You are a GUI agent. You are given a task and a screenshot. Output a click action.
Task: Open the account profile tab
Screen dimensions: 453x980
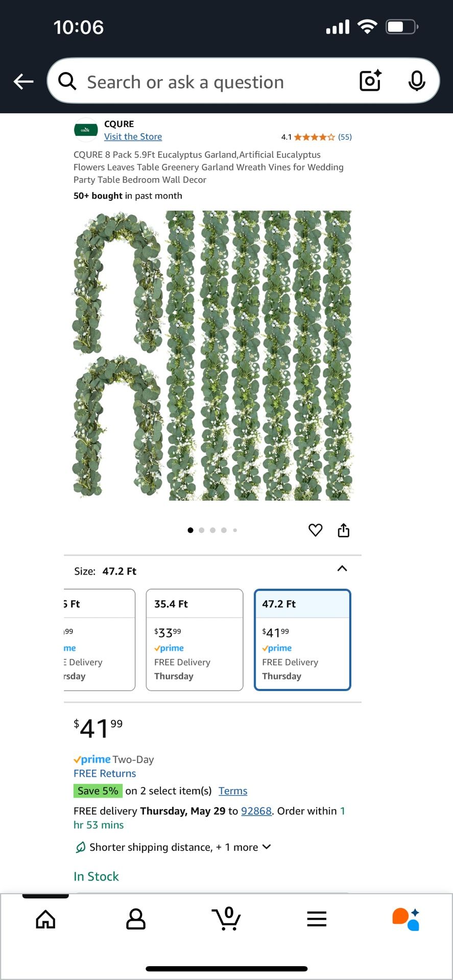coord(136,919)
